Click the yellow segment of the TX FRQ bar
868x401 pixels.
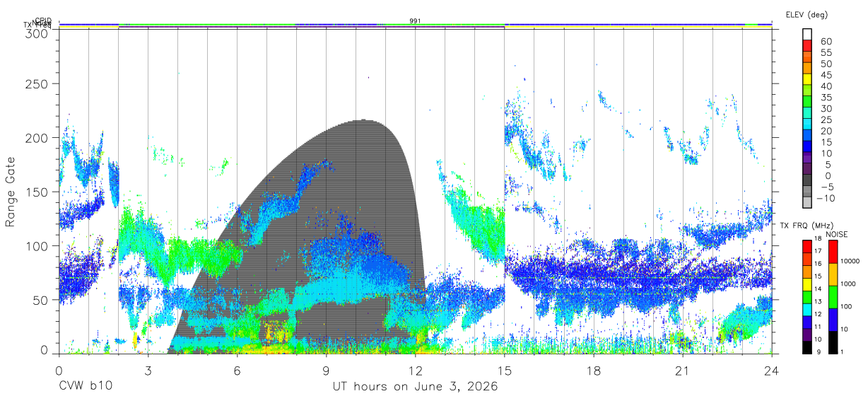pos(807,284)
